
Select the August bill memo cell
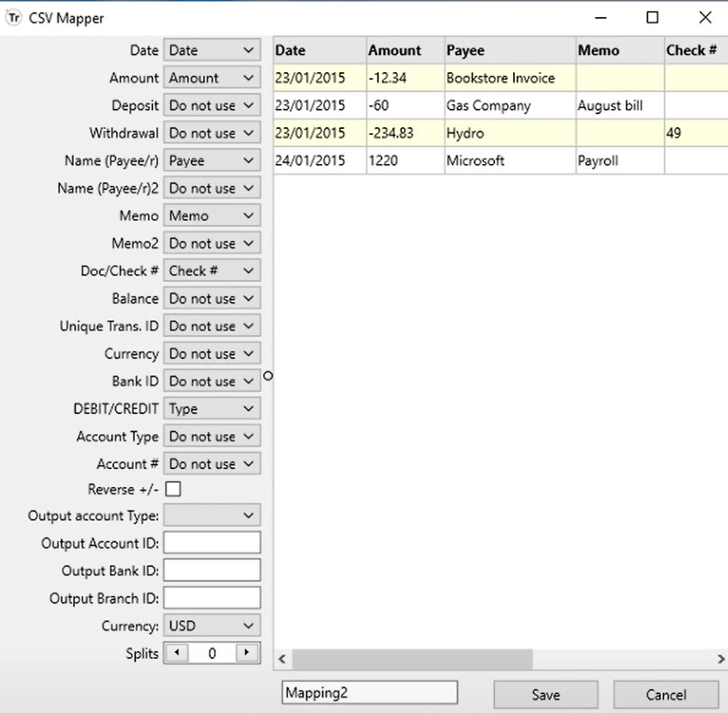[621, 106]
